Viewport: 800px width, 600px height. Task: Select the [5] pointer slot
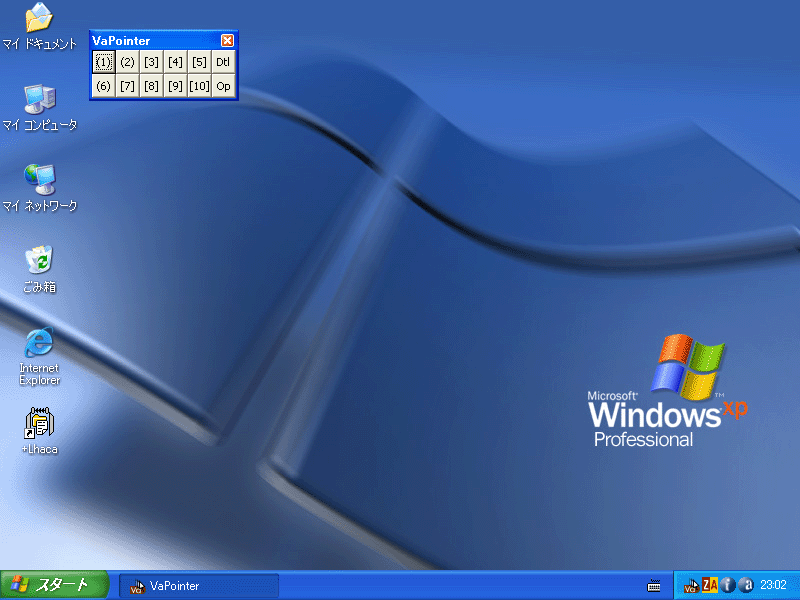coord(199,62)
